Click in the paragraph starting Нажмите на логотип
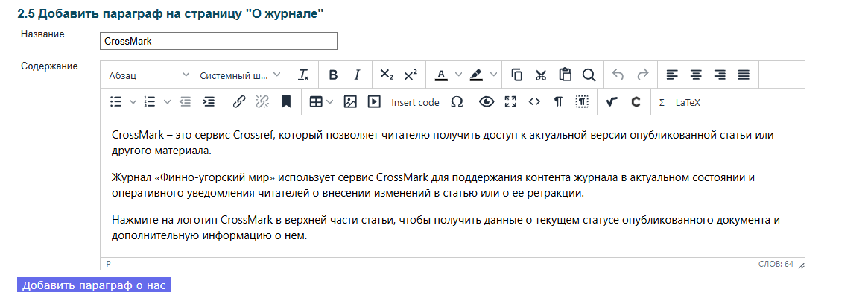 coord(446,227)
